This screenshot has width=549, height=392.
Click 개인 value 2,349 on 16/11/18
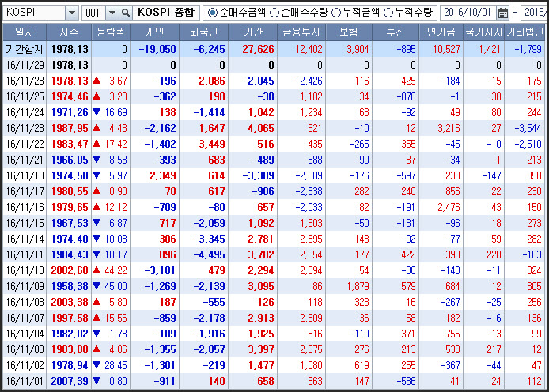coord(163,176)
